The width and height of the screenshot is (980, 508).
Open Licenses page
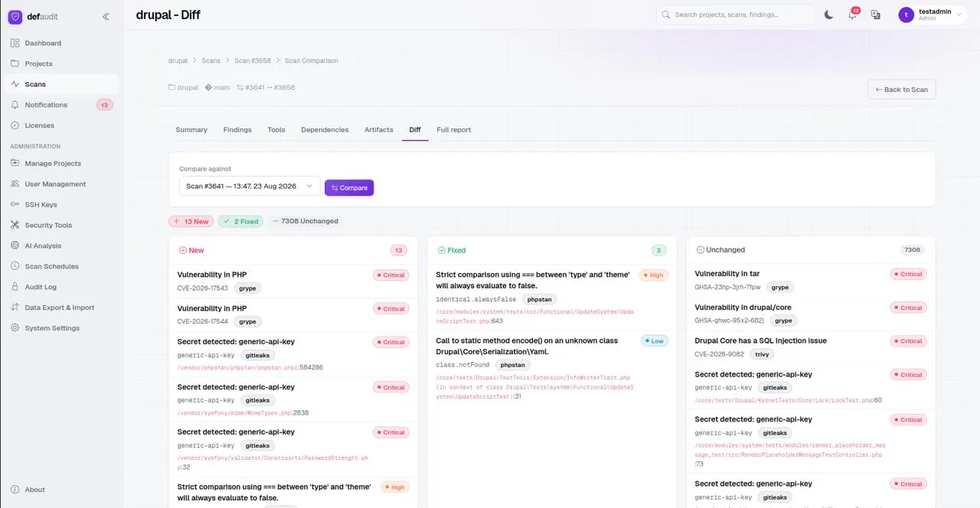[x=61, y=125]
